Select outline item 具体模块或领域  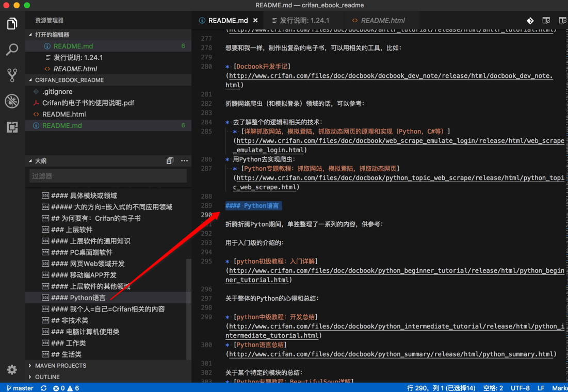[x=105, y=195]
